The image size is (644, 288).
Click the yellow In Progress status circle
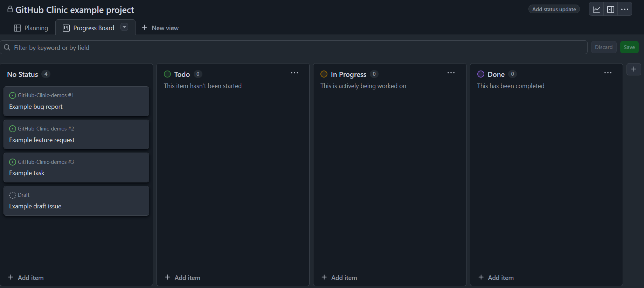324,74
